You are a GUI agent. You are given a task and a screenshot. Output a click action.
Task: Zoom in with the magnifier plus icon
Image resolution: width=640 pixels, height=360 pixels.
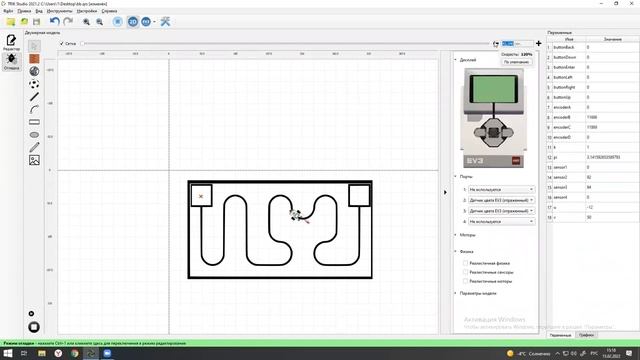click(86, 22)
